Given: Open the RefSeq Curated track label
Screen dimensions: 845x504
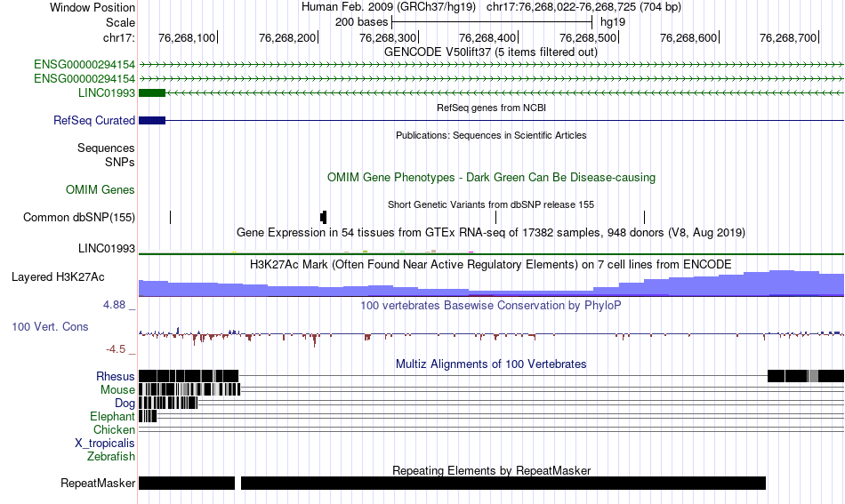Looking at the screenshot, I should 93,121.
